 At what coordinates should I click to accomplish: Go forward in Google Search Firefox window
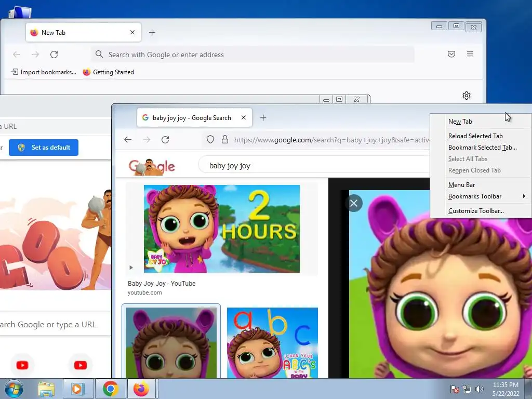(x=147, y=140)
